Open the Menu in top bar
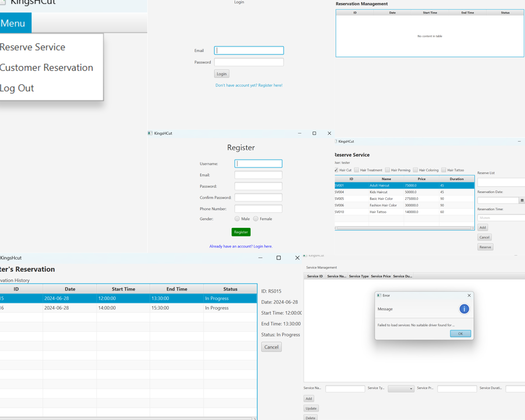The width and height of the screenshot is (525, 420). tap(13, 23)
